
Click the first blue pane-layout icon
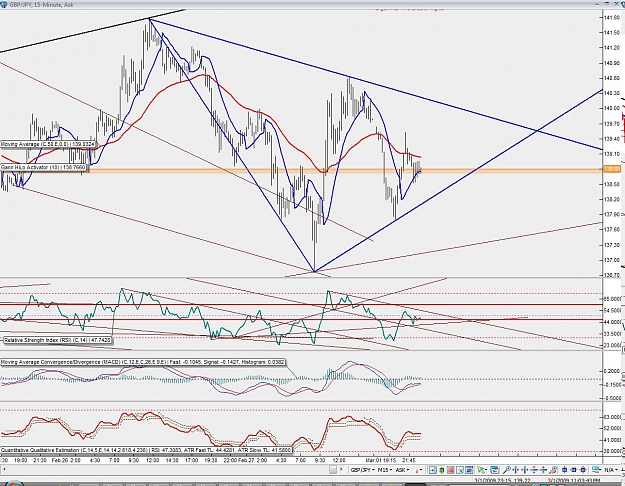pos(564,470)
